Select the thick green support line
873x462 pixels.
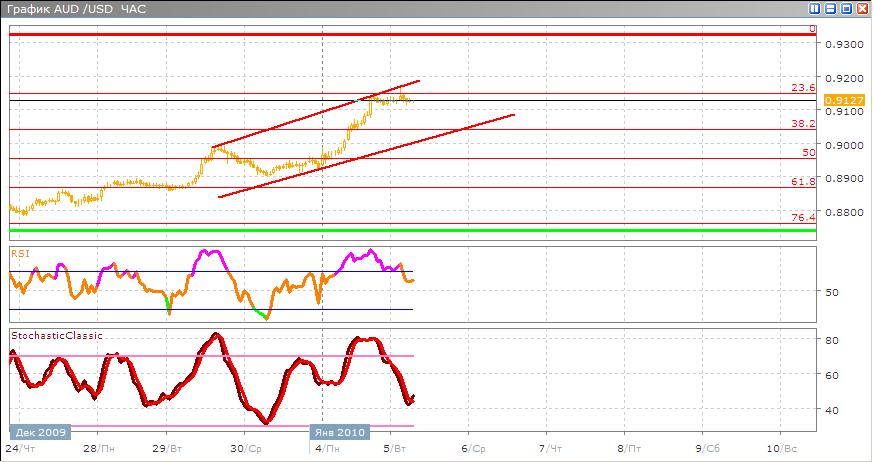tap(400, 231)
